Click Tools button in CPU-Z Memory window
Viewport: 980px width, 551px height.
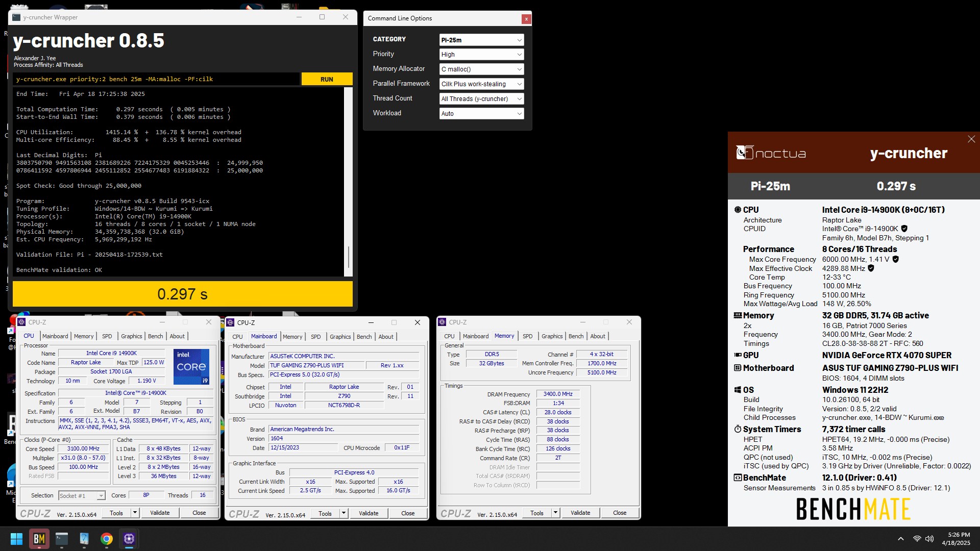coord(537,513)
